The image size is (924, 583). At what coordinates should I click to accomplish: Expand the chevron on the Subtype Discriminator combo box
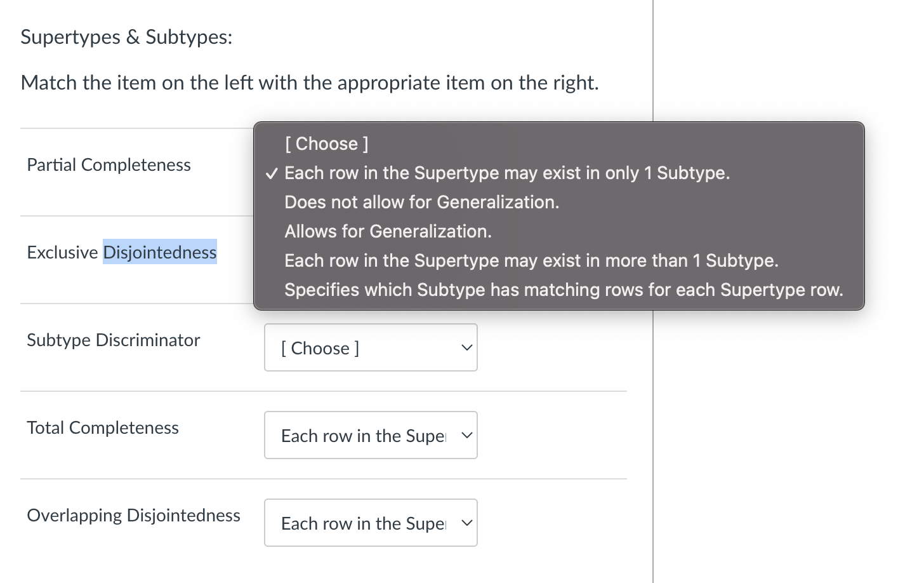(466, 347)
